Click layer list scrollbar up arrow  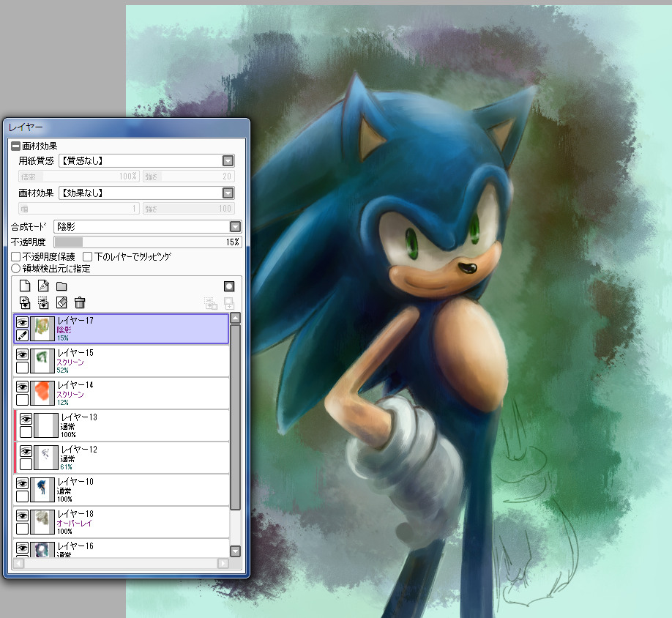[235, 318]
